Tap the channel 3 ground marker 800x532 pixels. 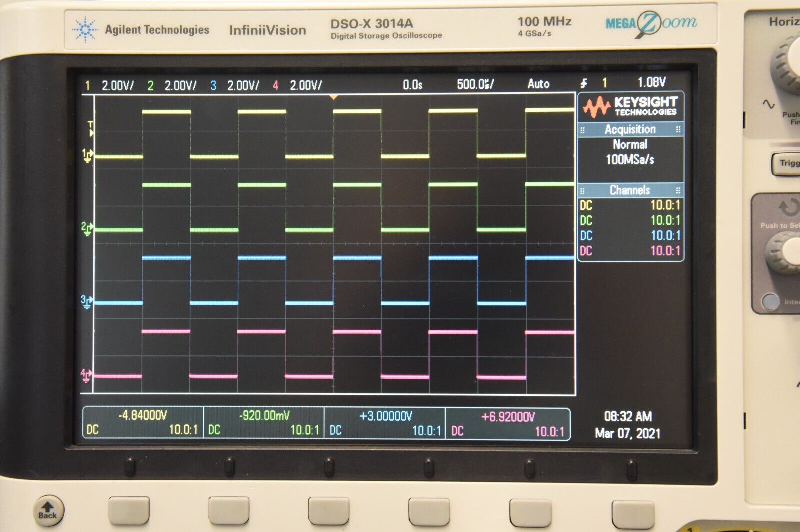(x=86, y=302)
